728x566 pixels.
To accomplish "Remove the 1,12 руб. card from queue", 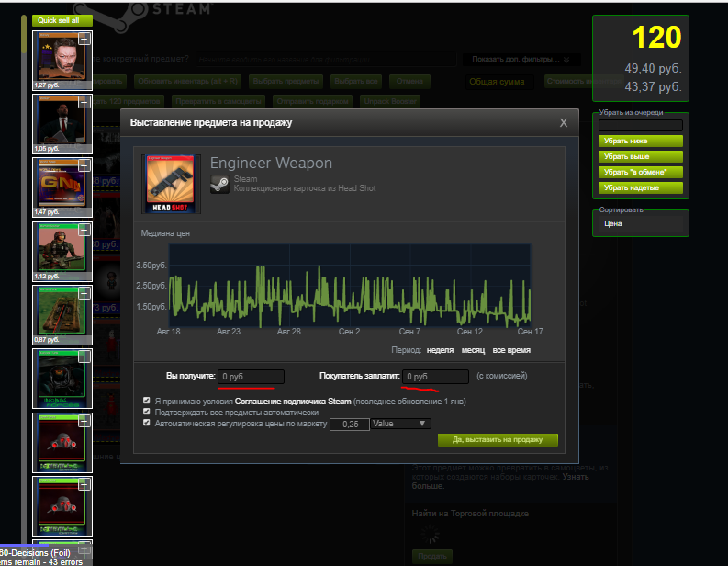I will [x=84, y=230].
